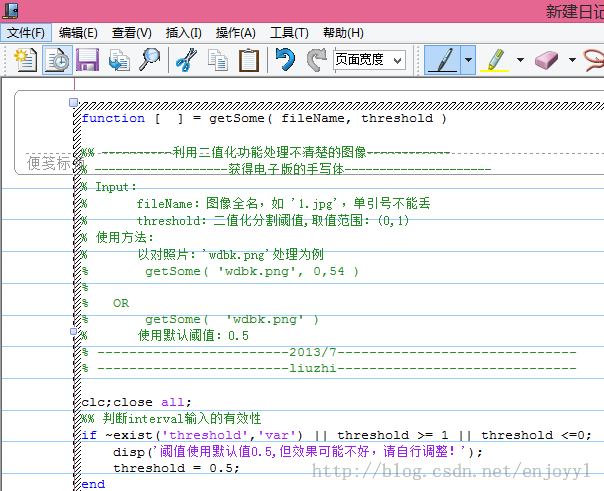Click the journal application icon in title bar
604x491 pixels.
pos(10,11)
